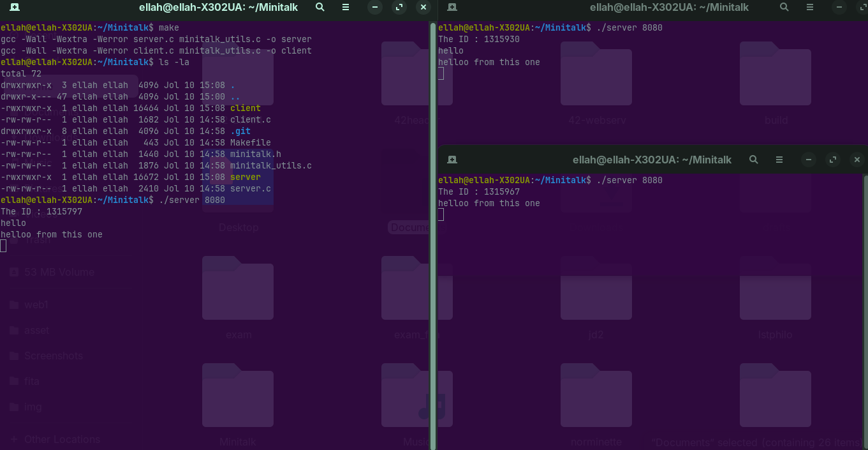Open Other Locations in the sidebar
868x450 pixels.
62,439
